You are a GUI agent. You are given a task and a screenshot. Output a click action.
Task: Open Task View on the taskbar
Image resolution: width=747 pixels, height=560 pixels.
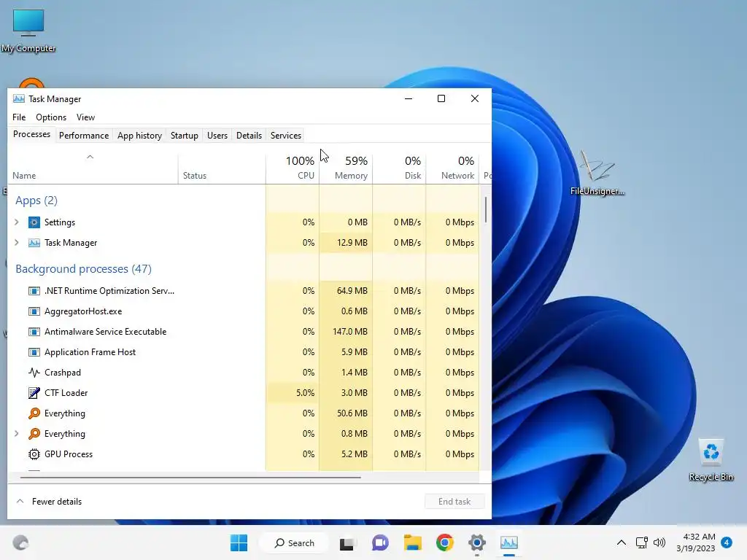click(347, 543)
